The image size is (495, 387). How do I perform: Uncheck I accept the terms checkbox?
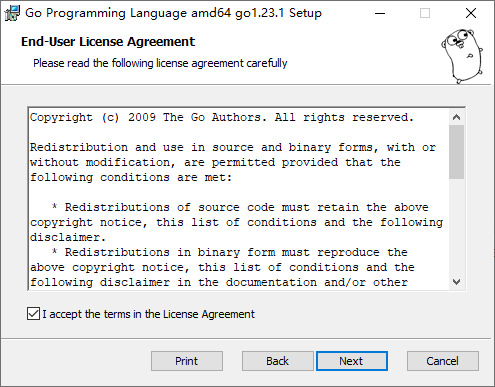(33, 314)
